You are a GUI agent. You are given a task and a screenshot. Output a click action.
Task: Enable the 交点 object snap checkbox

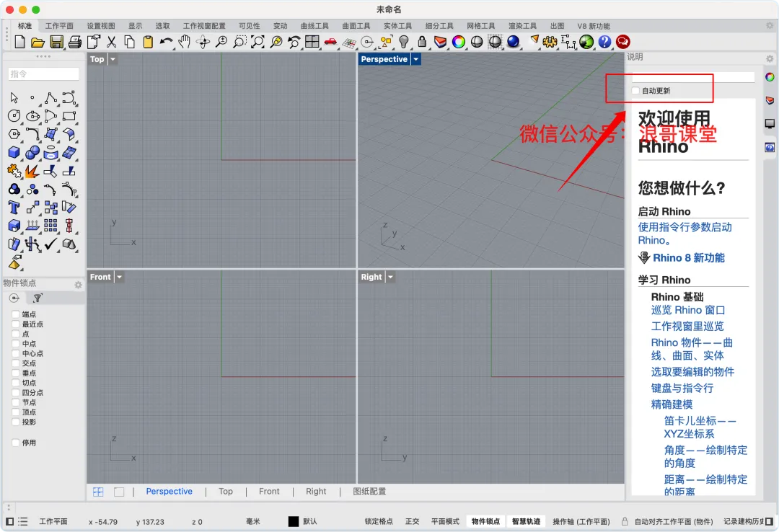[x=15, y=363]
